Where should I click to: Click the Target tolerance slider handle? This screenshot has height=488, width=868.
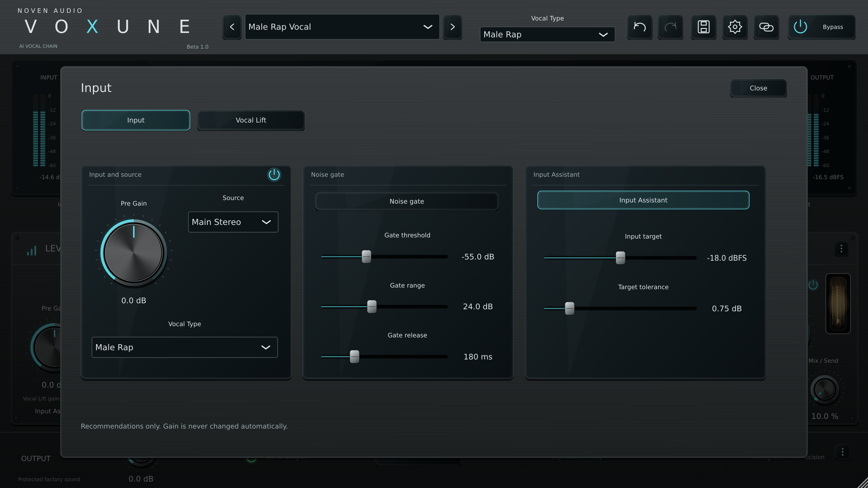tap(569, 308)
